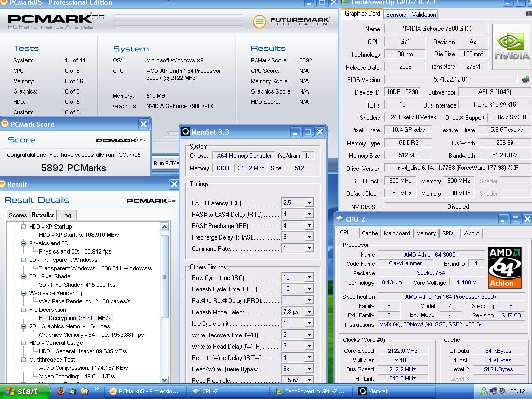Screen dimensions: 532x399
Task: Select File Decryption: 36.710 MB/s row
Action: click(75, 318)
